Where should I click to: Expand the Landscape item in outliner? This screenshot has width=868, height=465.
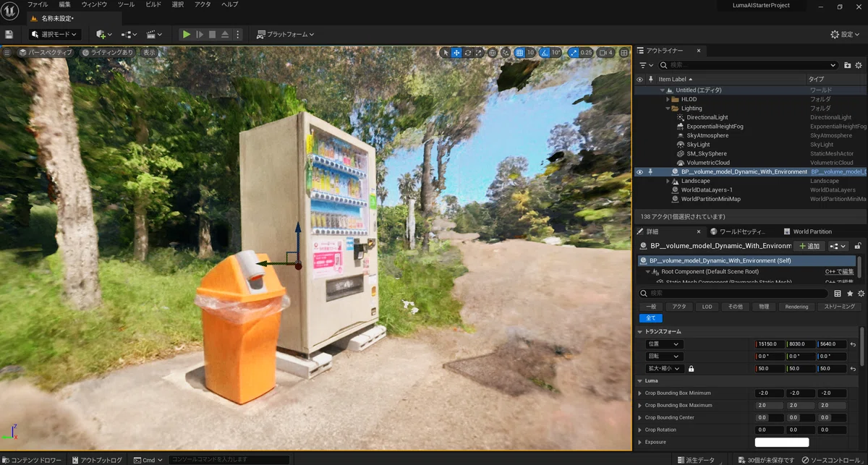tap(666, 181)
